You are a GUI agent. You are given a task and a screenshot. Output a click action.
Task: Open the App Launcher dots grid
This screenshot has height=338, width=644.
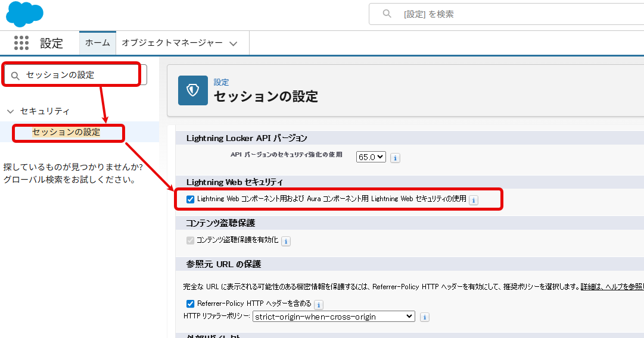click(x=21, y=43)
